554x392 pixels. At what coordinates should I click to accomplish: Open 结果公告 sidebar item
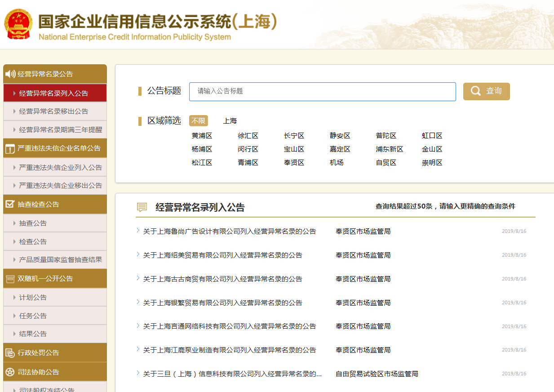coord(55,334)
